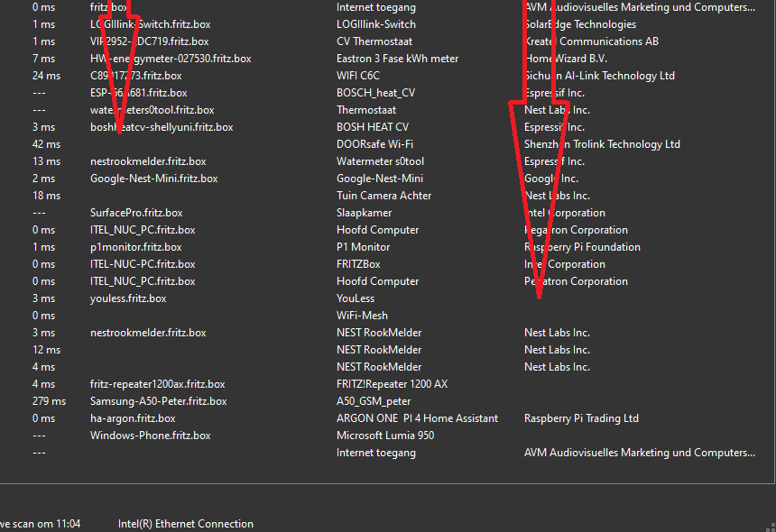Select the 42 ms latency value
Image resolution: width=776 pixels, height=532 pixels.
(47, 144)
